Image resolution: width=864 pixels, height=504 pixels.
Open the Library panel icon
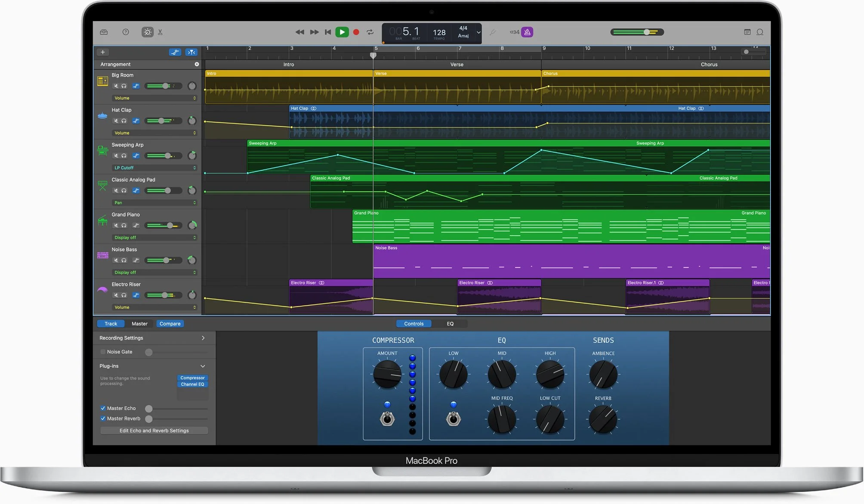pos(104,32)
